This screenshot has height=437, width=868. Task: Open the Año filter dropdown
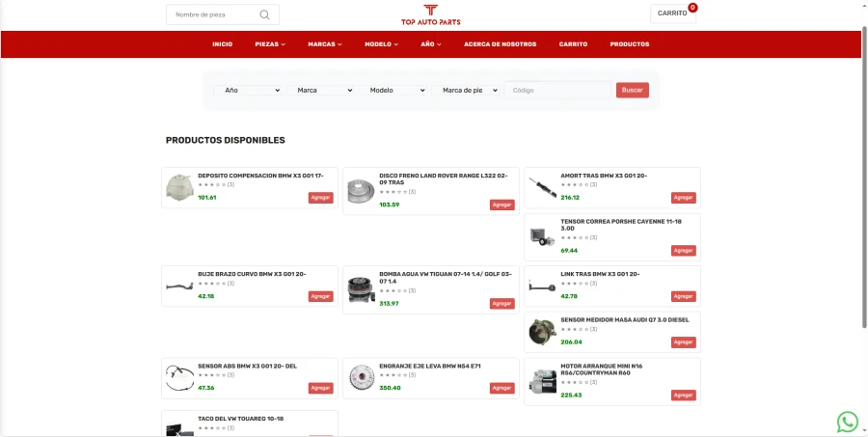point(248,91)
